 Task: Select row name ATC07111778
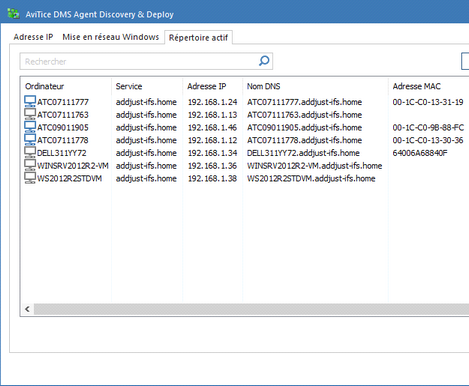[63, 140]
